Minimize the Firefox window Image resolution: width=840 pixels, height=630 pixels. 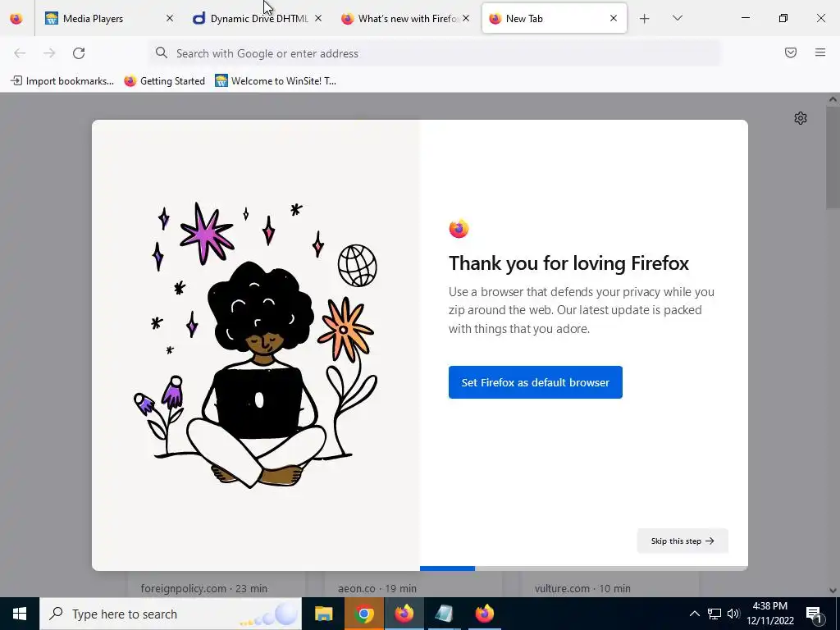[745, 18]
